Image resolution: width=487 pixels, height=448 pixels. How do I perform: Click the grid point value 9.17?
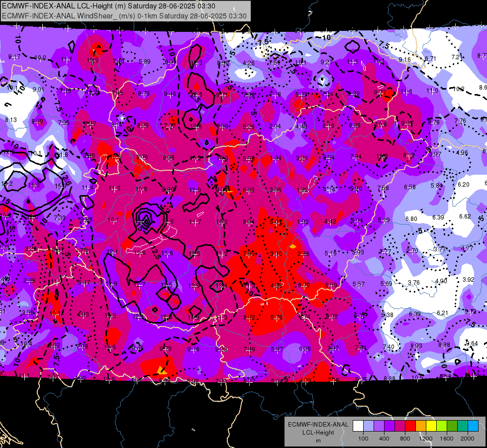pyautogui.click(x=14, y=57)
